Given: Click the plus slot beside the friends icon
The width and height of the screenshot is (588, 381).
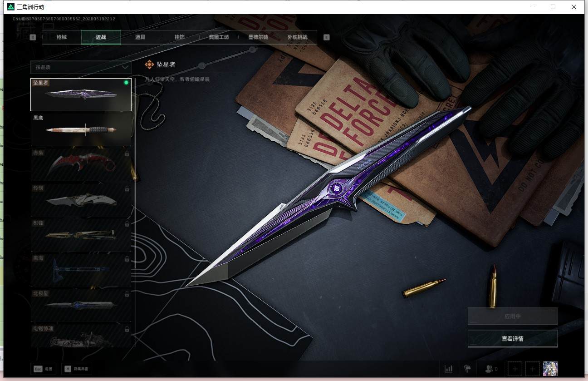Looking at the screenshot, I should click(x=514, y=369).
